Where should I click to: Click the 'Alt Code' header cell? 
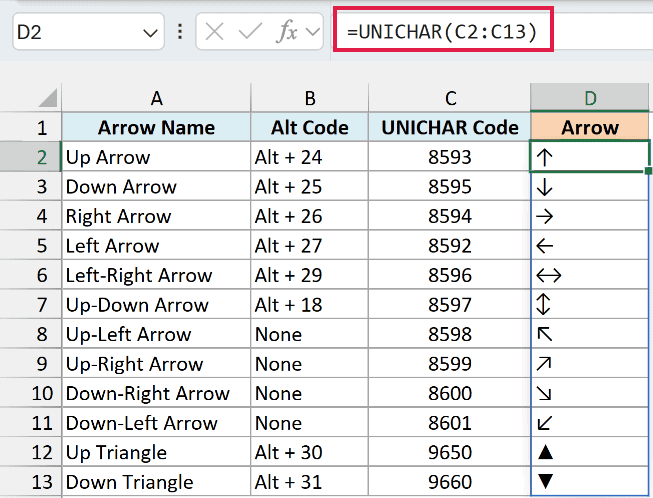[309, 127]
